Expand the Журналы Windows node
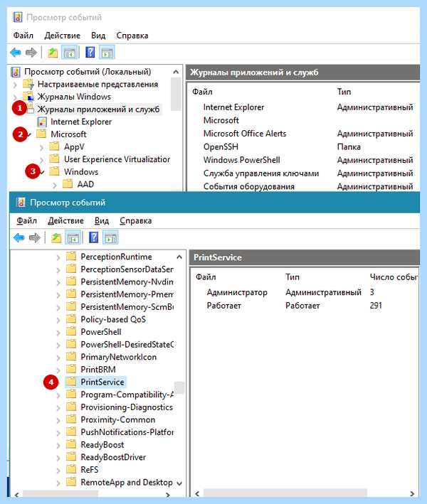Image resolution: width=427 pixels, height=504 pixels. coord(15,97)
